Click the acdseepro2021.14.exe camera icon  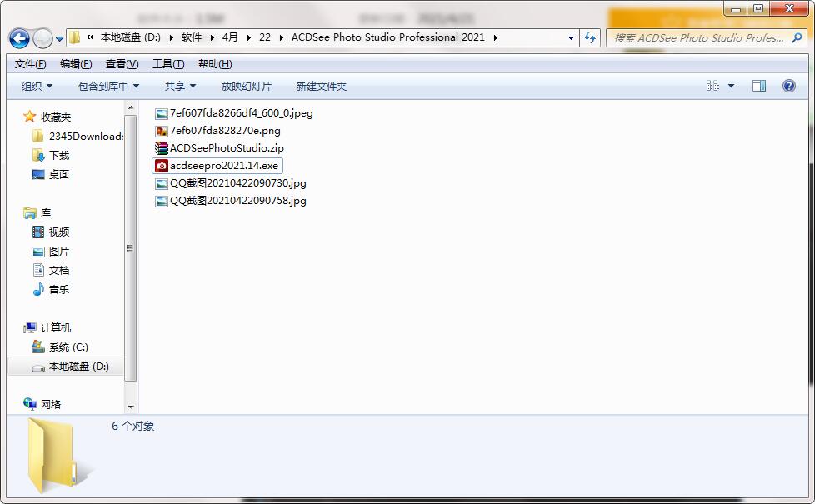pyautogui.click(x=162, y=166)
